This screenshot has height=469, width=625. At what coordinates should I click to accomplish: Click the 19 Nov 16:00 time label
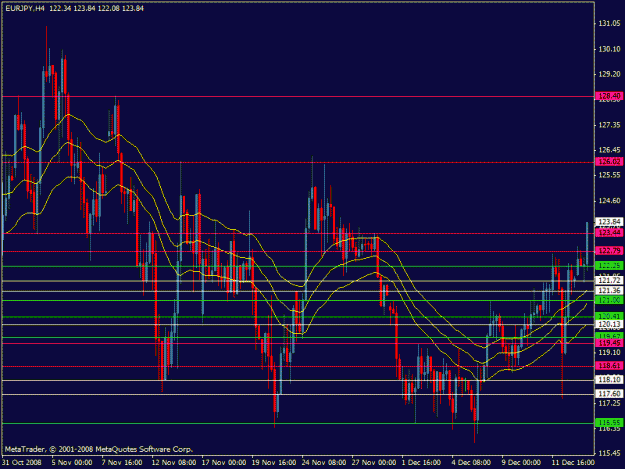274,463
